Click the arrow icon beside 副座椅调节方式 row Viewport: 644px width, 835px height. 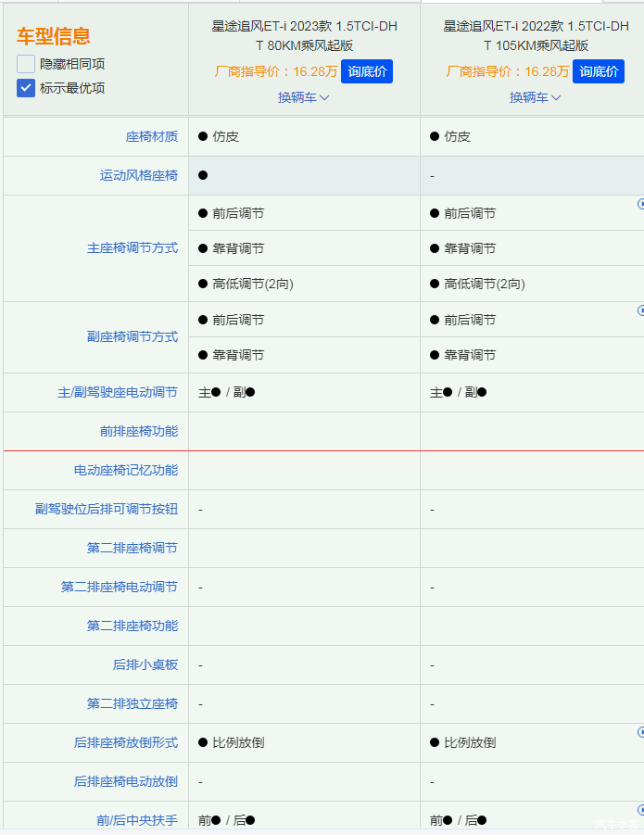[x=641, y=310]
